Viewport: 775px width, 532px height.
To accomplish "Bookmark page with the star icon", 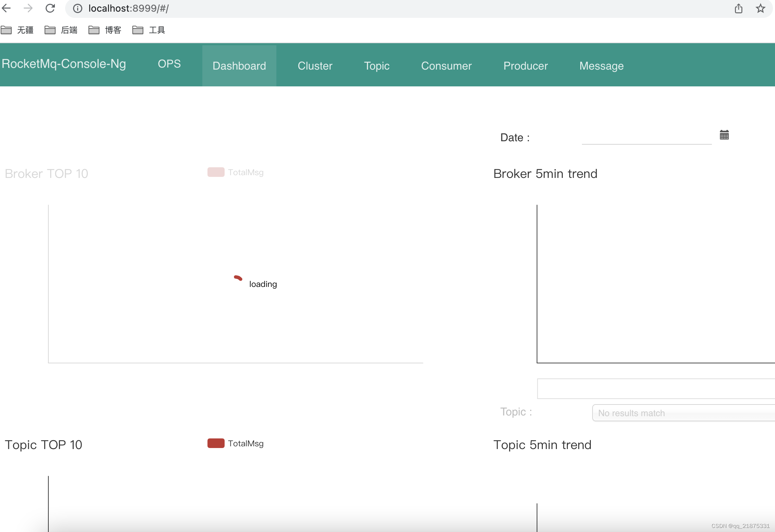I will [760, 8].
